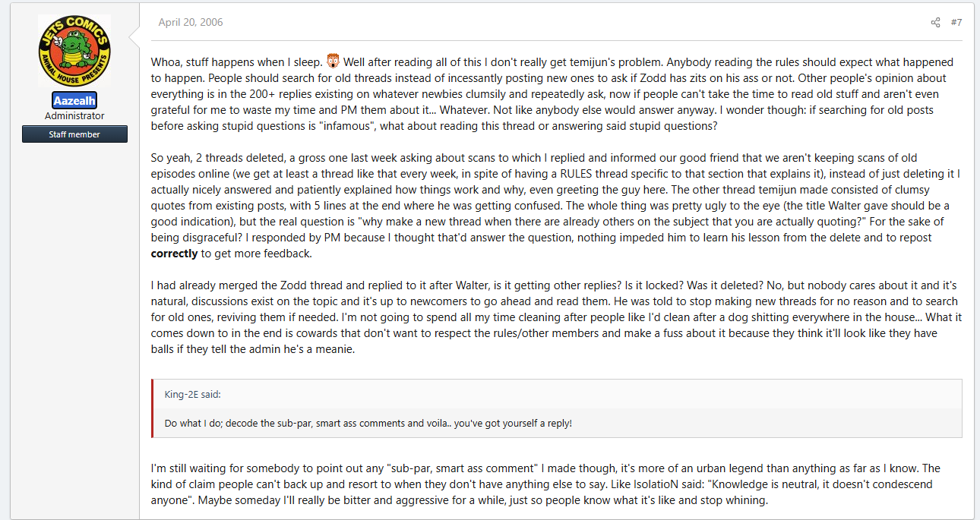Click the share icon on the post
Viewport: 980px width, 520px height.
click(x=935, y=23)
